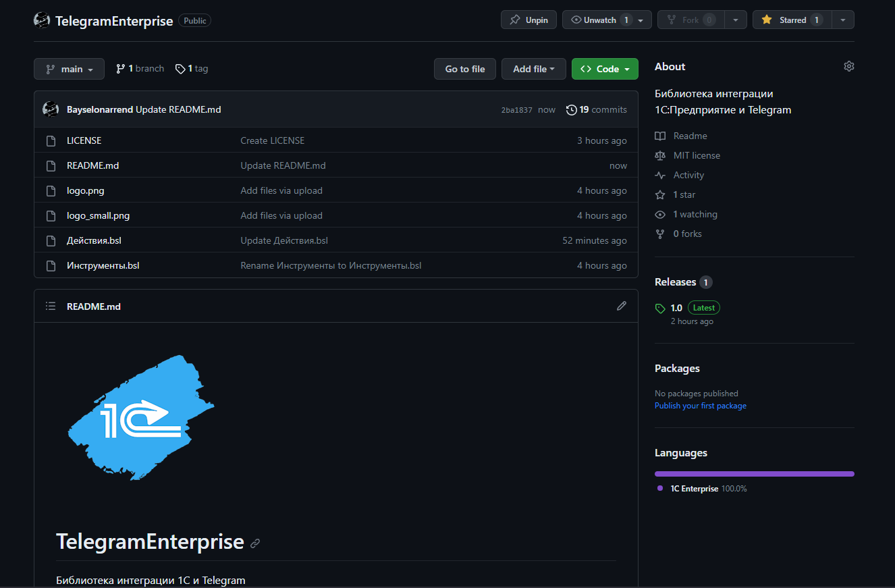Click the Public visibility badge
The image size is (895, 588).
(x=195, y=21)
